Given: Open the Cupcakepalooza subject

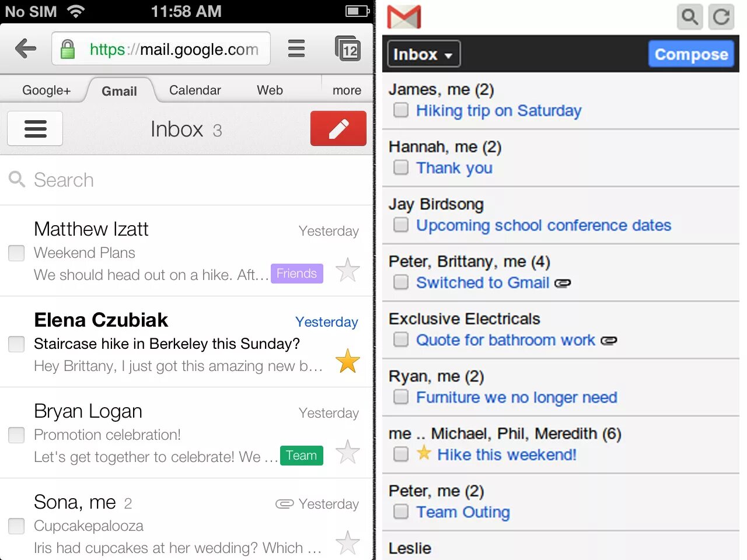Looking at the screenshot, I should (x=89, y=526).
